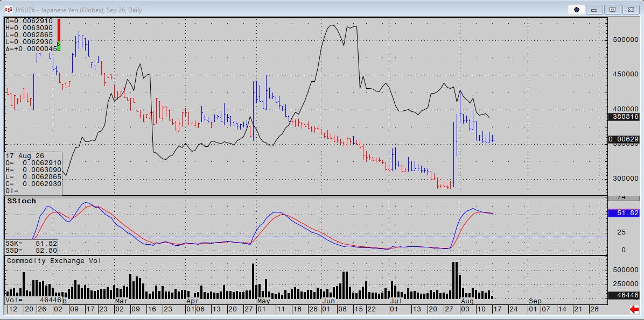Click the Sep label on the time axis
The width and height of the screenshot is (644, 320).
coord(535,300)
